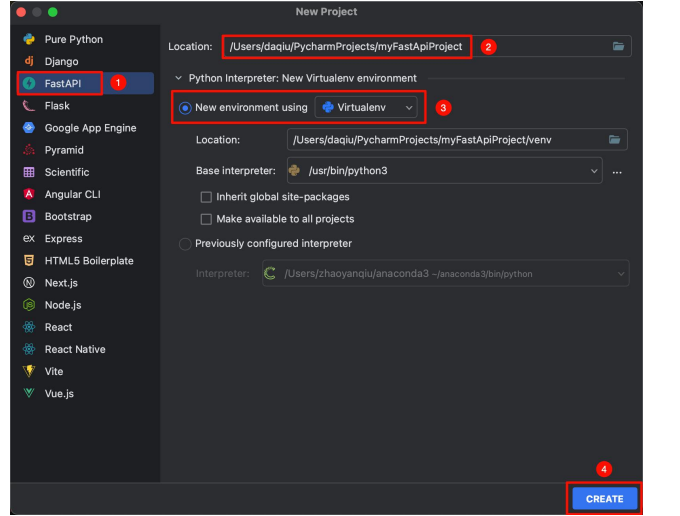Click the /usr/bin/python3 interpreter text
This screenshot has width=680, height=516.
point(348,171)
